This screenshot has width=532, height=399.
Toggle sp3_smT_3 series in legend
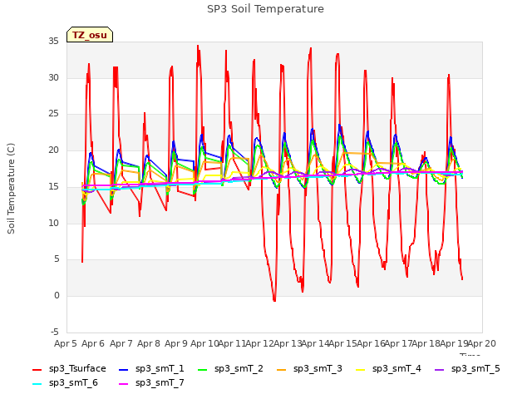pyautogui.click(x=310, y=369)
